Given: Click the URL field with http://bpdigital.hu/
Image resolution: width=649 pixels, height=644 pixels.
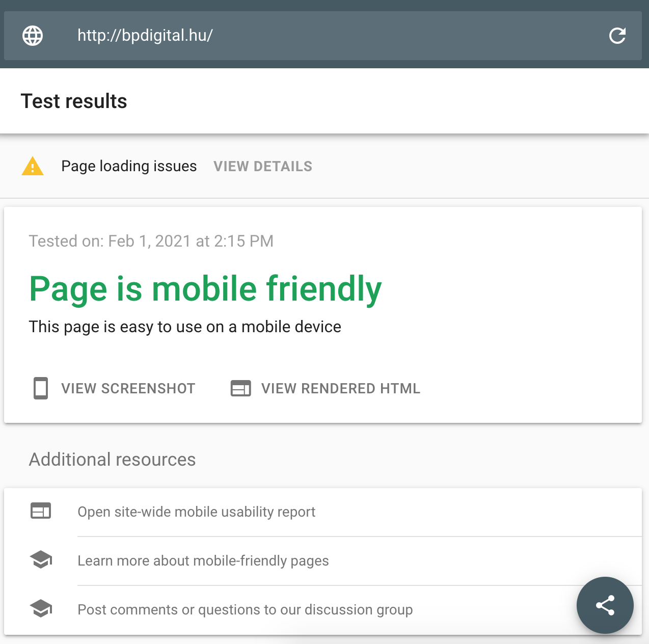Looking at the screenshot, I should click(x=323, y=36).
